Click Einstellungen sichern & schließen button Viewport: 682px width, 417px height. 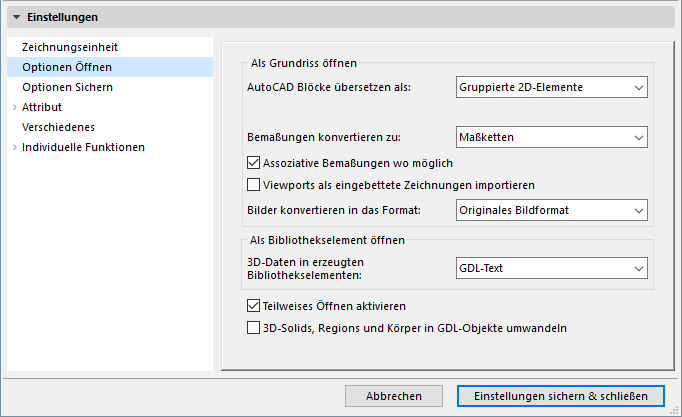[559, 396]
